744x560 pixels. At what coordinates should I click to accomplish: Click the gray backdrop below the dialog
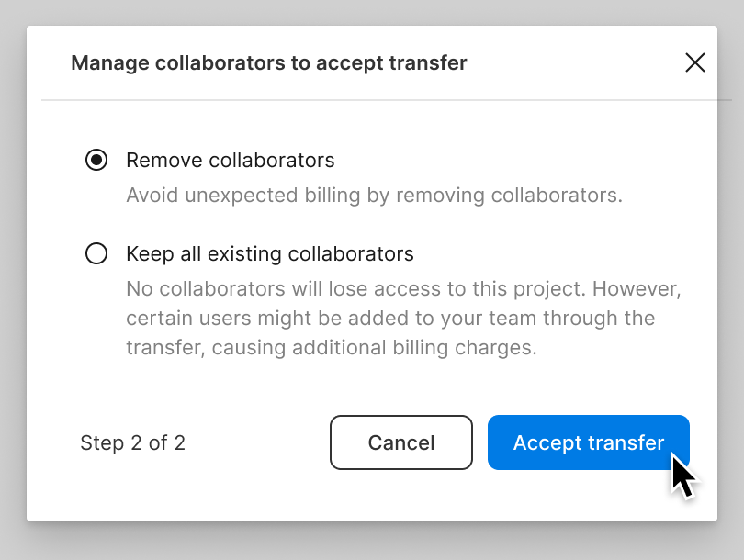pos(372,542)
